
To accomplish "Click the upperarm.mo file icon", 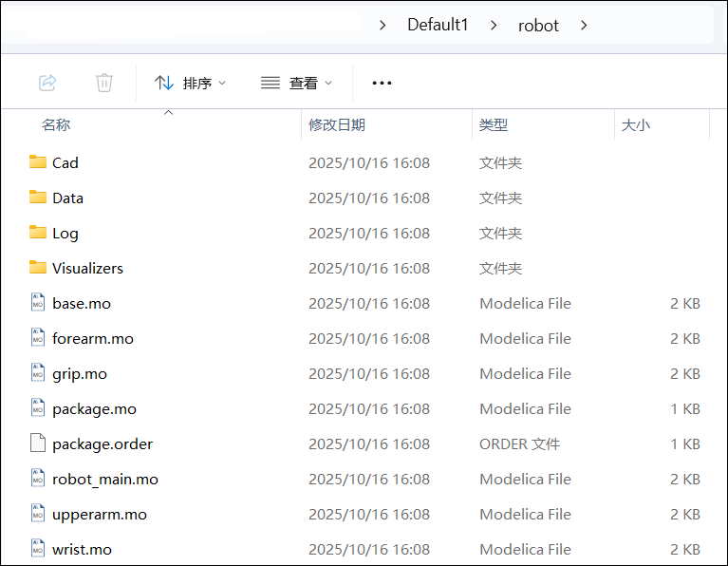I will tap(38, 513).
